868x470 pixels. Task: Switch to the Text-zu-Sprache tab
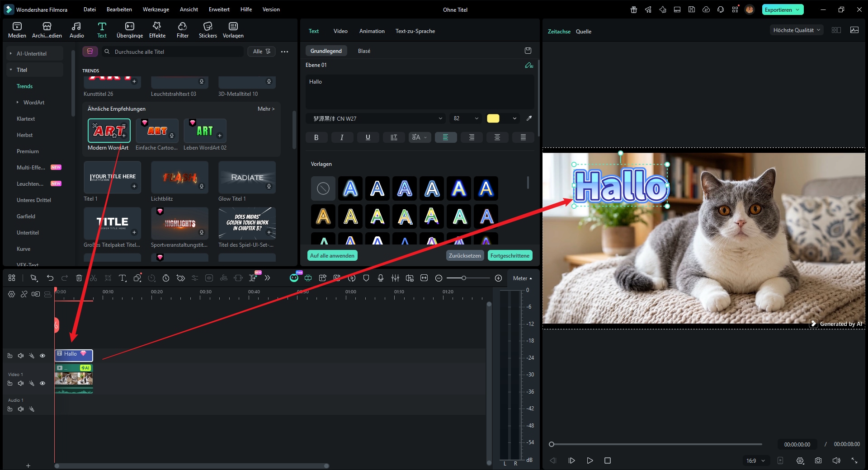click(415, 31)
